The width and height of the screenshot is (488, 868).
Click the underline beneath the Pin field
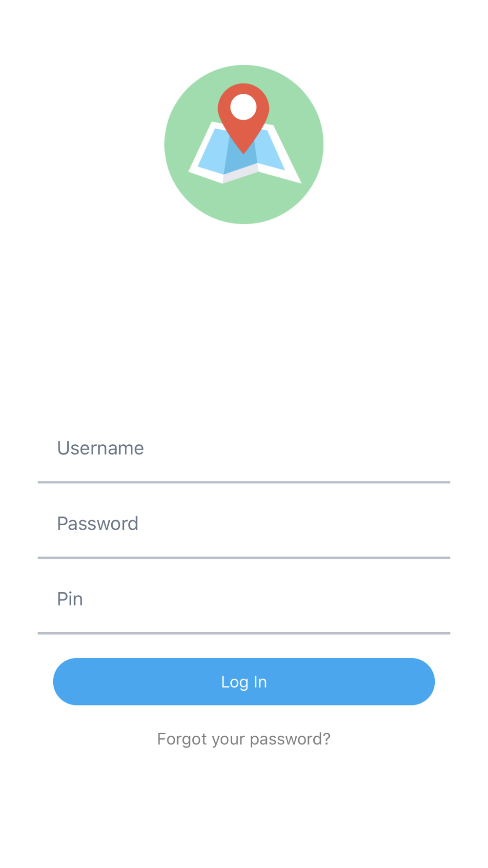(x=244, y=633)
